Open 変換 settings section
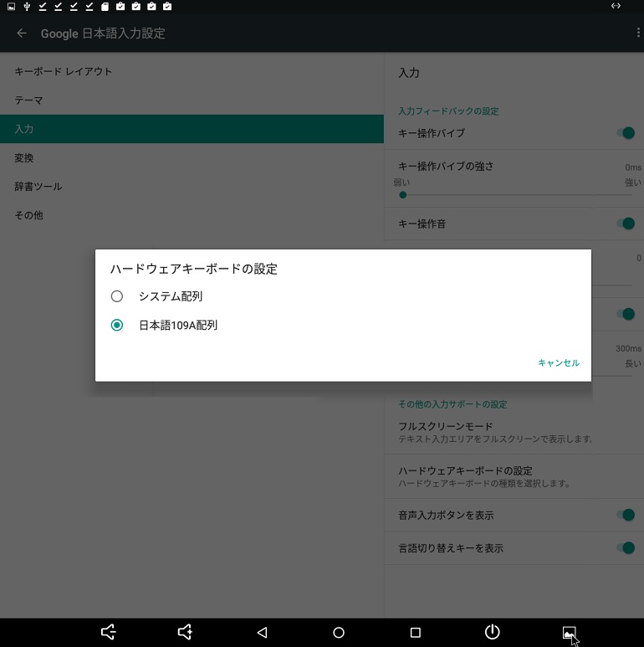Screen dimensions: 644x647 click(192, 157)
